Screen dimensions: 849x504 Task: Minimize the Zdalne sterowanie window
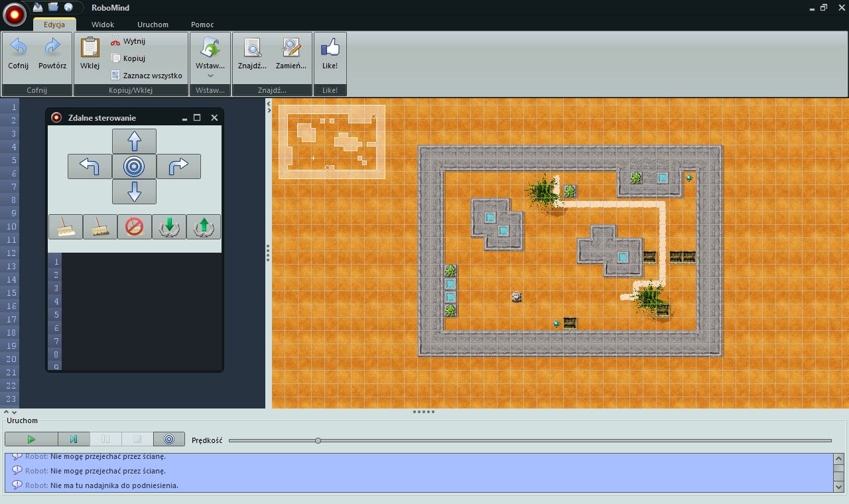click(x=184, y=118)
